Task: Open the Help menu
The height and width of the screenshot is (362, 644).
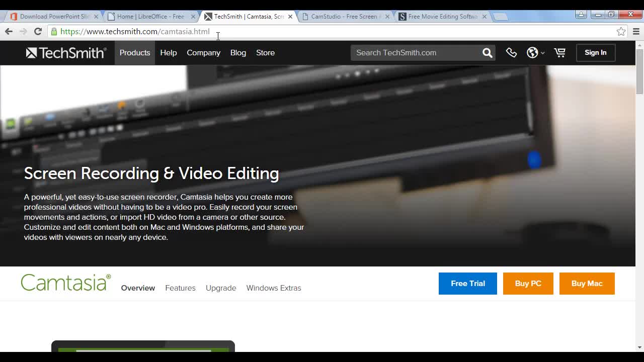Action: click(169, 53)
